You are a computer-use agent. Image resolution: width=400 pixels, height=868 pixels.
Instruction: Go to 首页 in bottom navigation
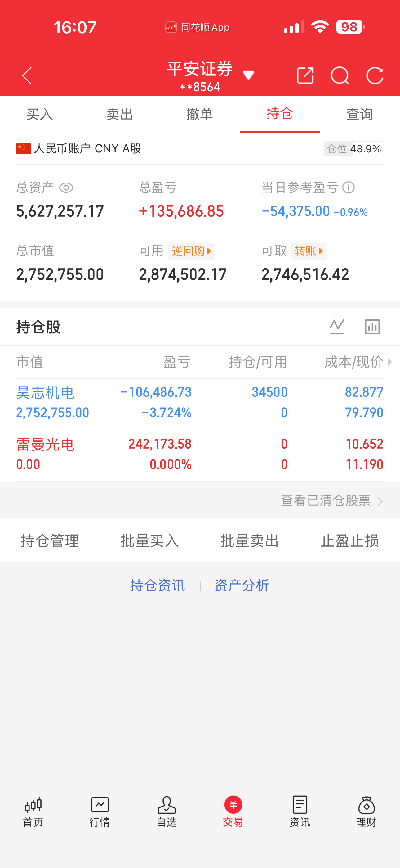click(x=33, y=812)
